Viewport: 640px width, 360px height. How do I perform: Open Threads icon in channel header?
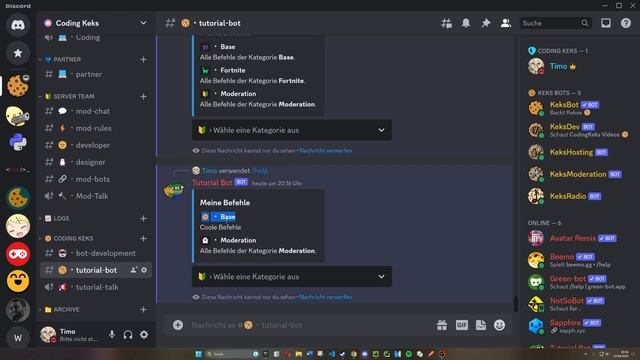pyautogui.click(x=446, y=23)
